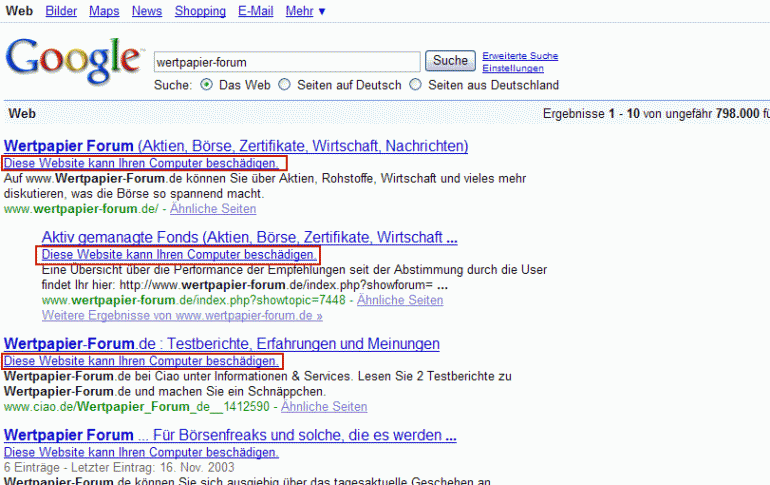Click the Web label in results bar

tap(22, 114)
